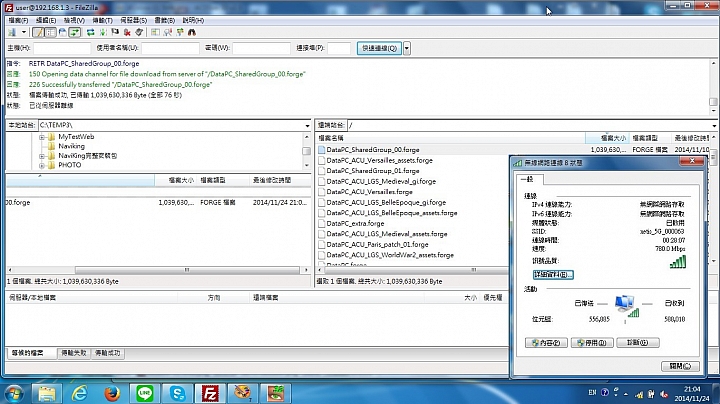720x404 pixels.
Task: Select remote file DataPC_extra.forge
Action: 355,224
